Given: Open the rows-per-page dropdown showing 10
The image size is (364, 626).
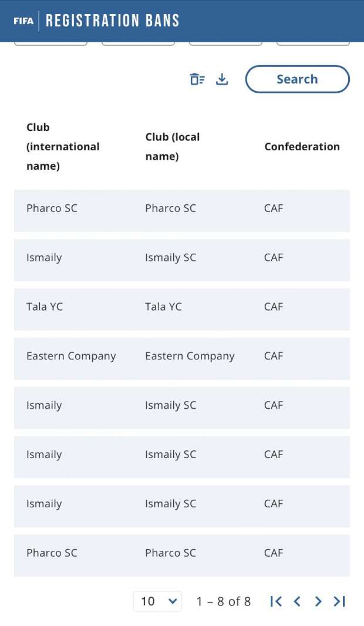Looking at the screenshot, I should [157, 601].
